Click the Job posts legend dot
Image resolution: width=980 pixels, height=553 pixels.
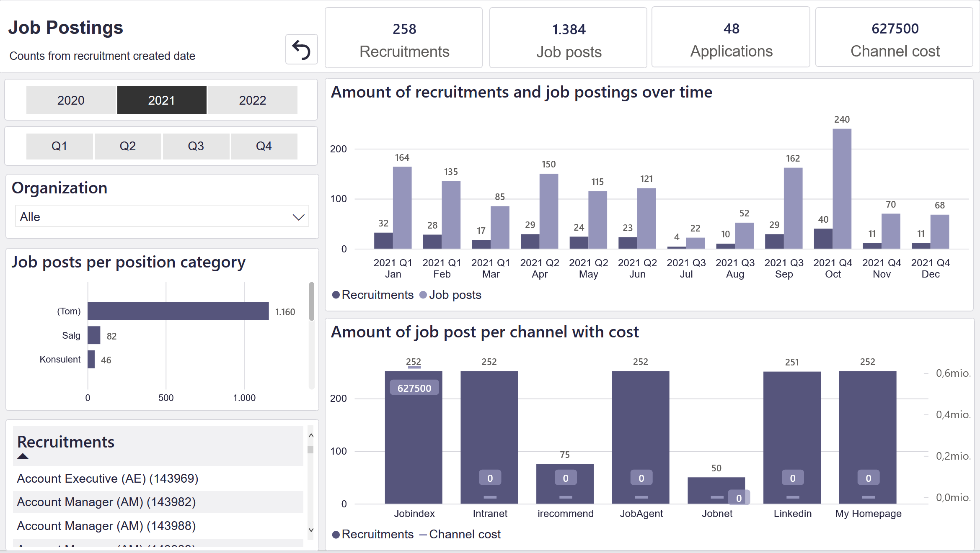[423, 295]
